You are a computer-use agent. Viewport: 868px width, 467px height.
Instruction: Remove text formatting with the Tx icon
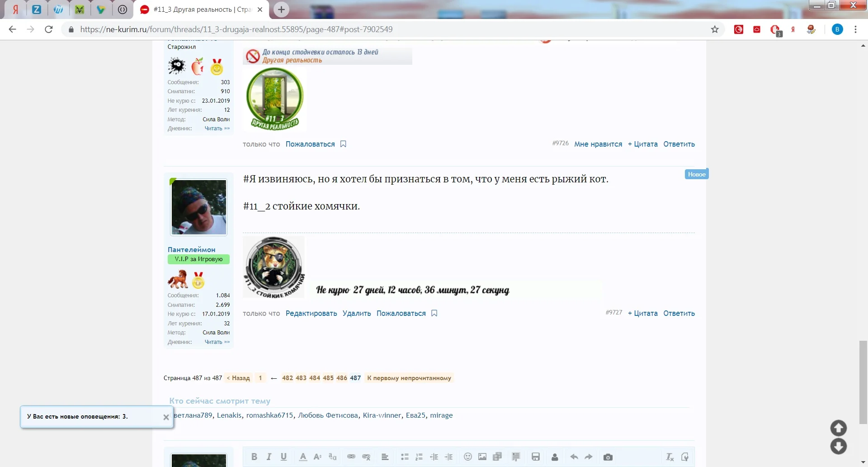pyautogui.click(x=670, y=457)
